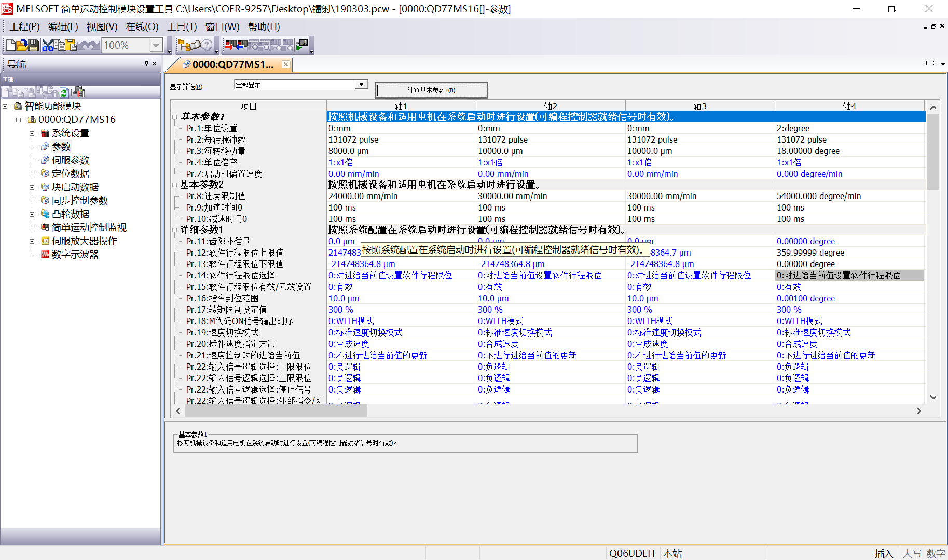Viewport: 948px width, 560px height.
Task: Select axis 1 Pr.8 速度限制值 cell
Action: [x=401, y=196]
